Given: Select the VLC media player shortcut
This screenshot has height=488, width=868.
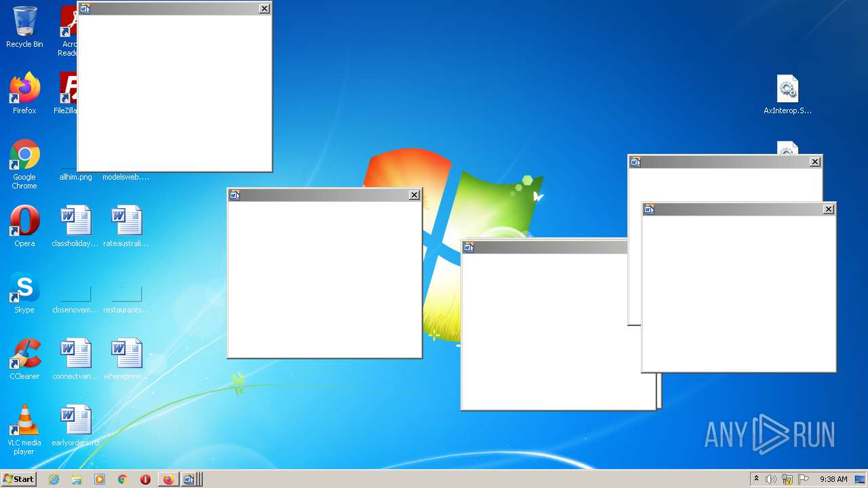Looking at the screenshot, I should [x=24, y=430].
